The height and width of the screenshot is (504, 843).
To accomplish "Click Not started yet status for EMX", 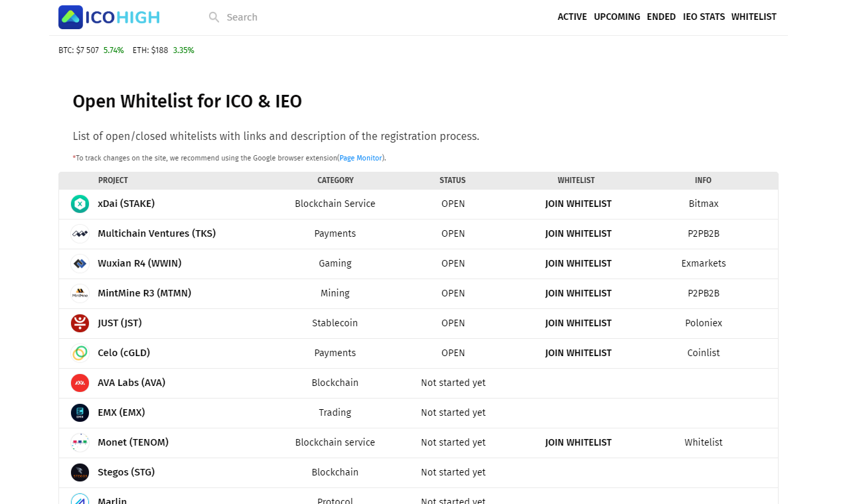I will pyautogui.click(x=453, y=413).
